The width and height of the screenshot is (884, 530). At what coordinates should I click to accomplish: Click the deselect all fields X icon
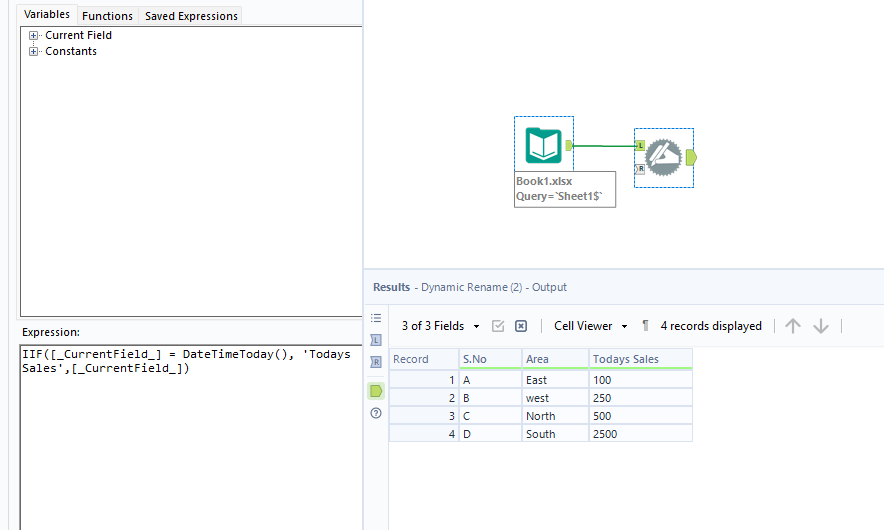(521, 326)
